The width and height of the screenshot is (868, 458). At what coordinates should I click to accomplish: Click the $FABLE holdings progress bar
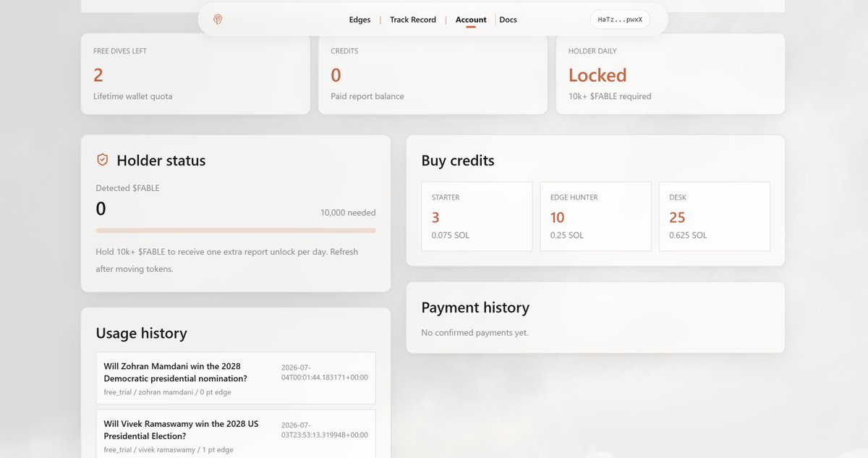pos(236,231)
